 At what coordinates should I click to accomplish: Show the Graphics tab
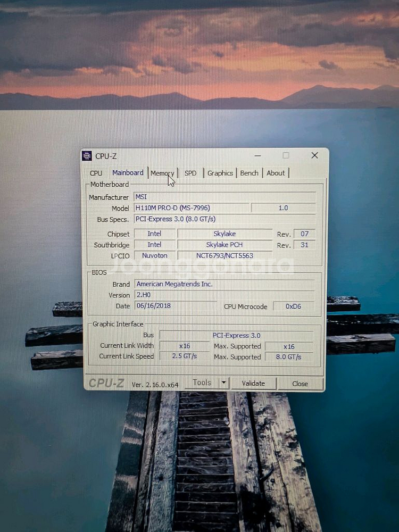pyautogui.click(x=220, y=173)
